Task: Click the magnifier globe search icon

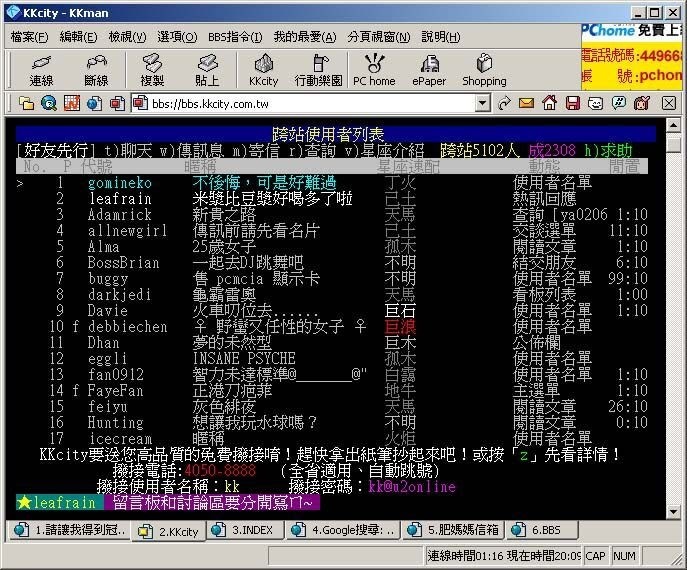Action: click(49, 103)
